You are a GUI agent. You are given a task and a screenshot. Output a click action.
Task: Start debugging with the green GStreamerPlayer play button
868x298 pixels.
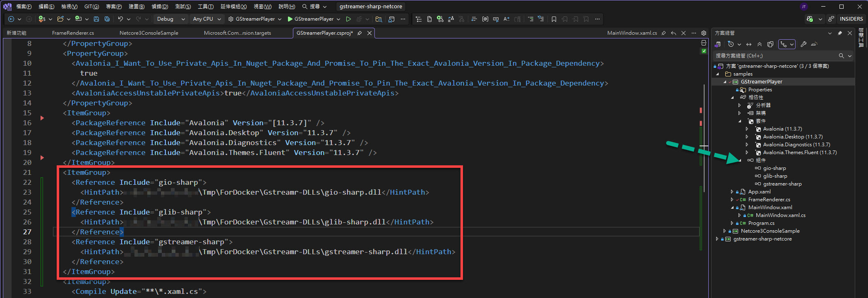[x=290, y=19]
